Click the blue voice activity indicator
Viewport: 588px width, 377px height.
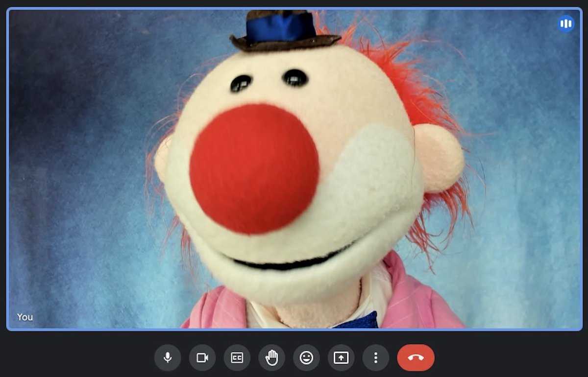(566, 23)
